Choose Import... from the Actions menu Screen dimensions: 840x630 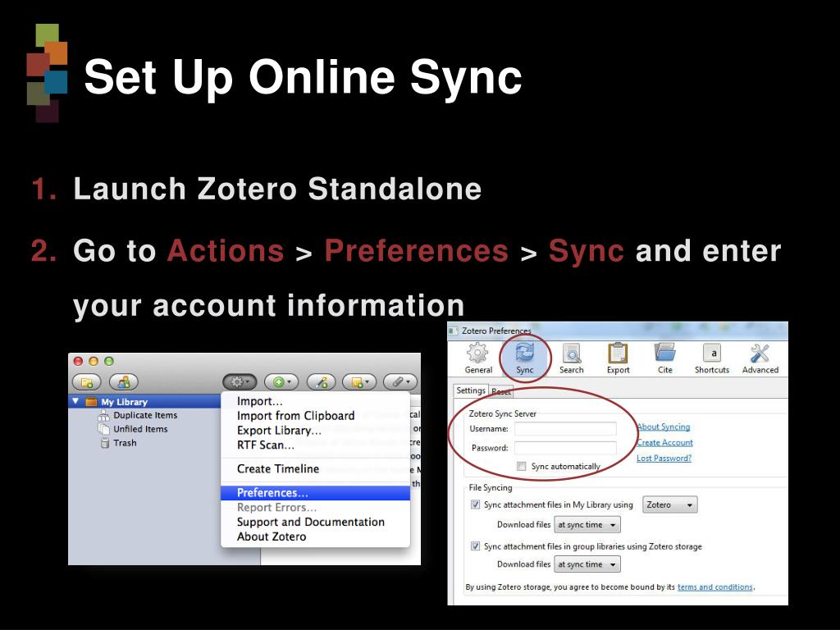pos(316,401)
